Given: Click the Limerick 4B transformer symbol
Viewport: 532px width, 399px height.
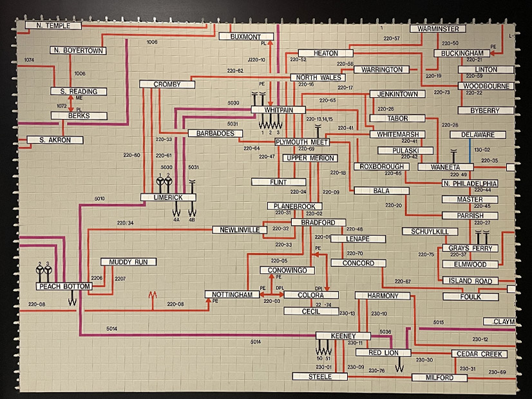Looking at the screenshot, I should click(192, 210).
